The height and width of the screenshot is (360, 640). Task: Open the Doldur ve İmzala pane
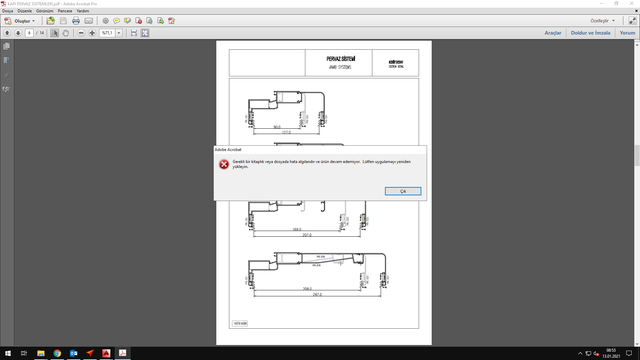coord(590,33)
